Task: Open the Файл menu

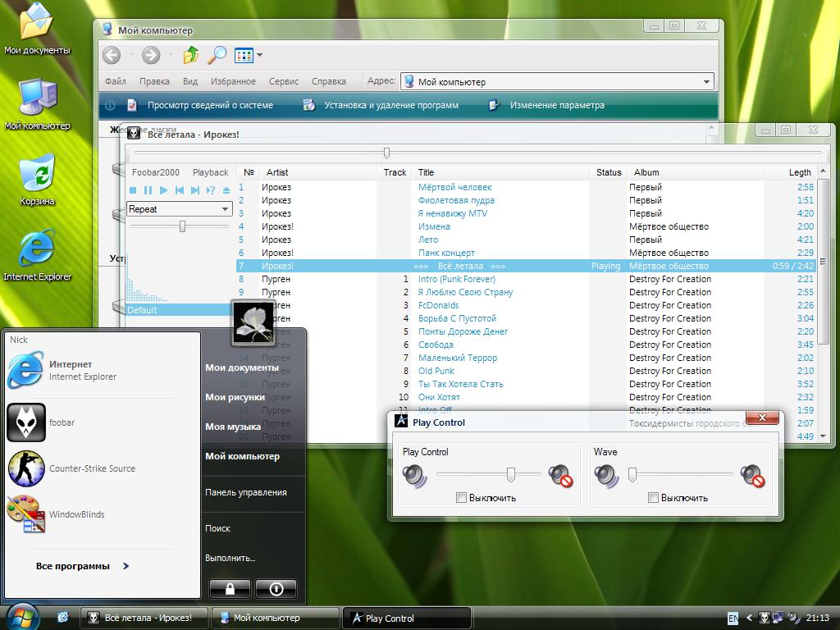Action: coord(115,81)
